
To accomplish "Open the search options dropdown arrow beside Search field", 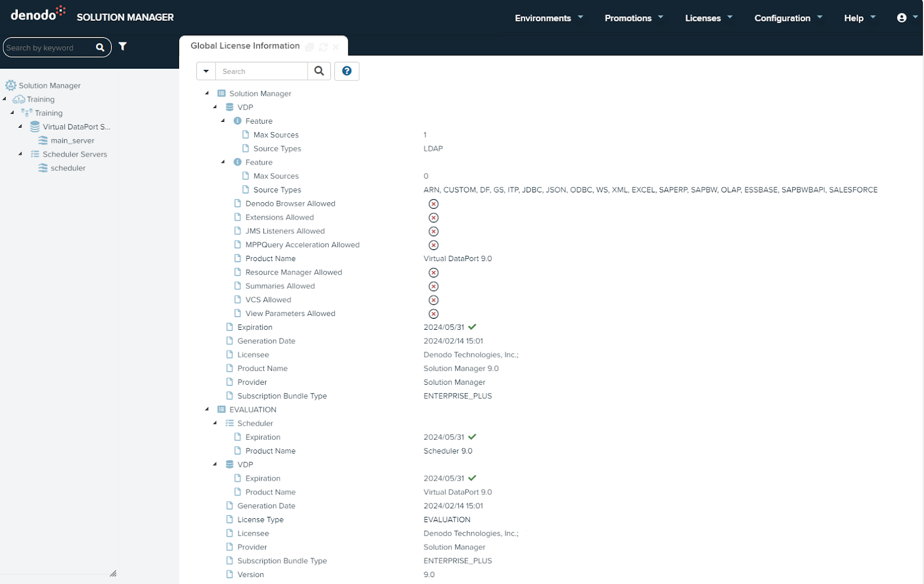I will click(206, 71).
